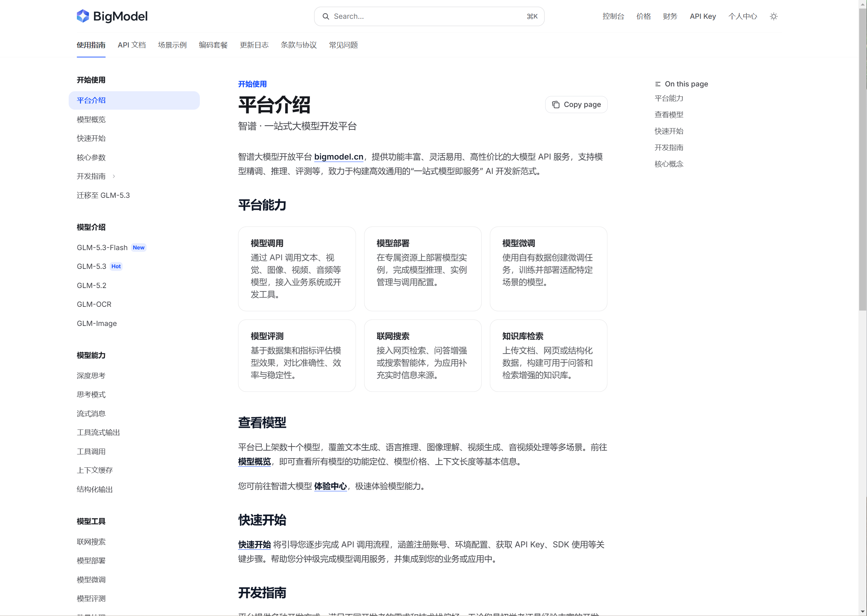Open the 模型部署 capability card
This screenshot has width=867, height=616.
click(423, 269)
